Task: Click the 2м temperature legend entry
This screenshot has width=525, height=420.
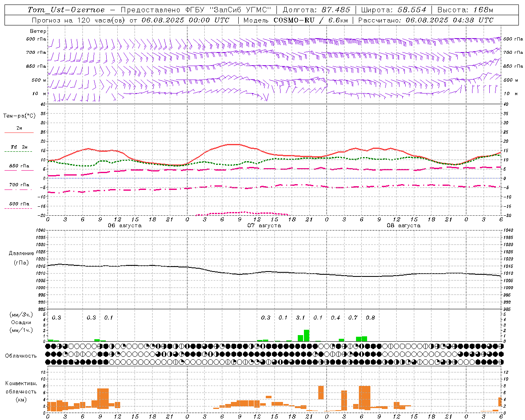Action: pos(19,128)
